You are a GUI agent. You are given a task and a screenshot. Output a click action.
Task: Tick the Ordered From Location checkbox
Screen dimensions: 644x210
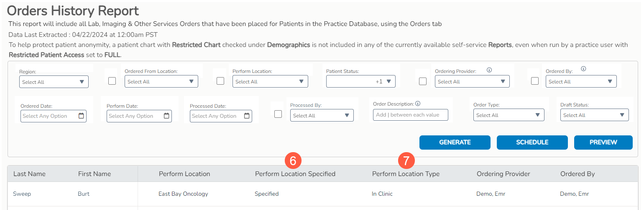pos(112,81)
